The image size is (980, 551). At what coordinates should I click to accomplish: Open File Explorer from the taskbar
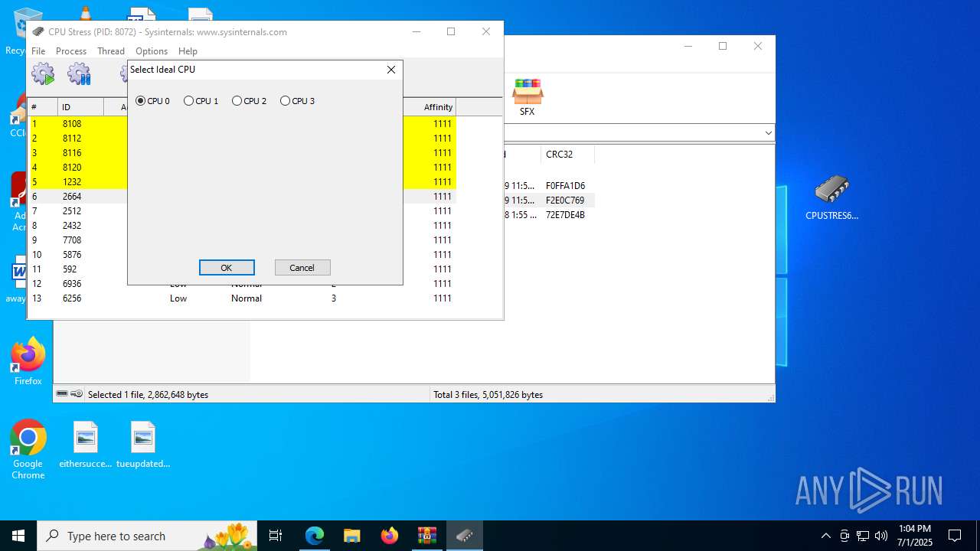click(x=352, y=536)
